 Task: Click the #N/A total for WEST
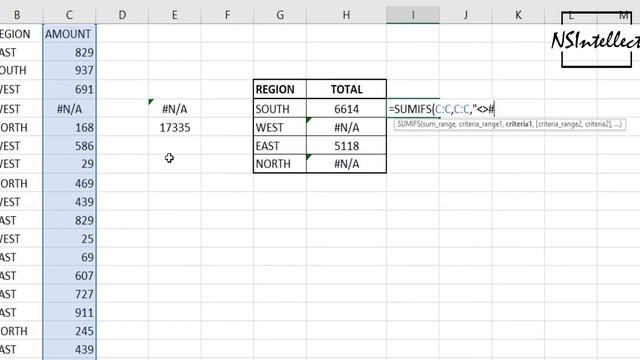pos(346,128)
